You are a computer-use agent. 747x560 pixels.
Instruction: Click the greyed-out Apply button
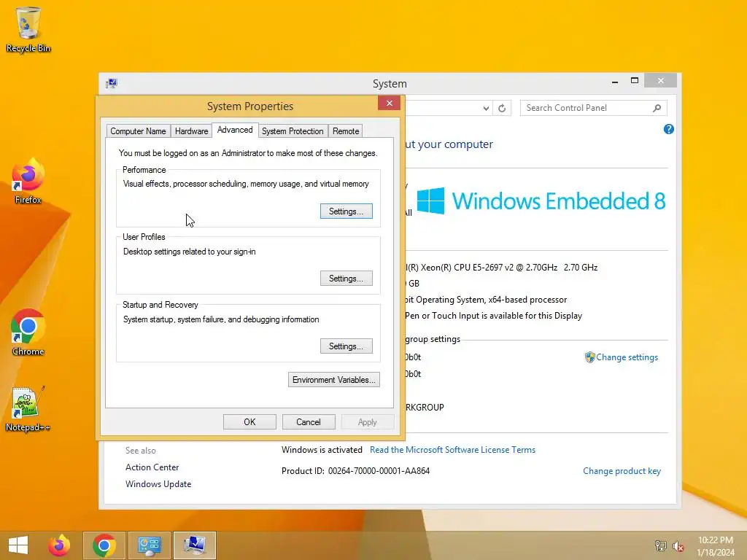368,422
